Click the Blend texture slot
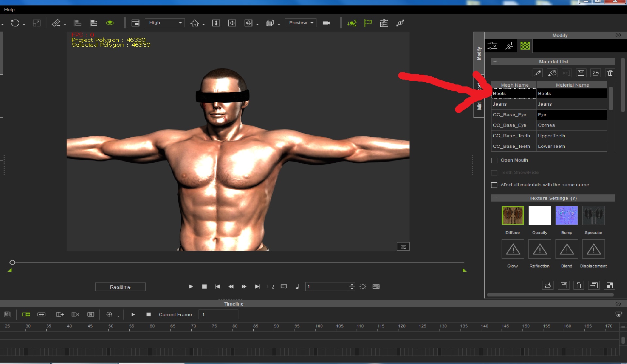 coord(567,249)
